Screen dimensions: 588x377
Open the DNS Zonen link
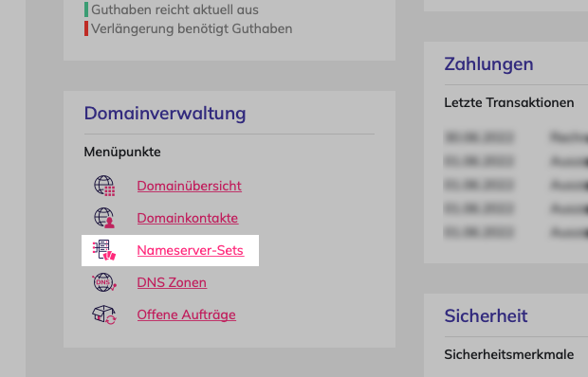[172, 282]
